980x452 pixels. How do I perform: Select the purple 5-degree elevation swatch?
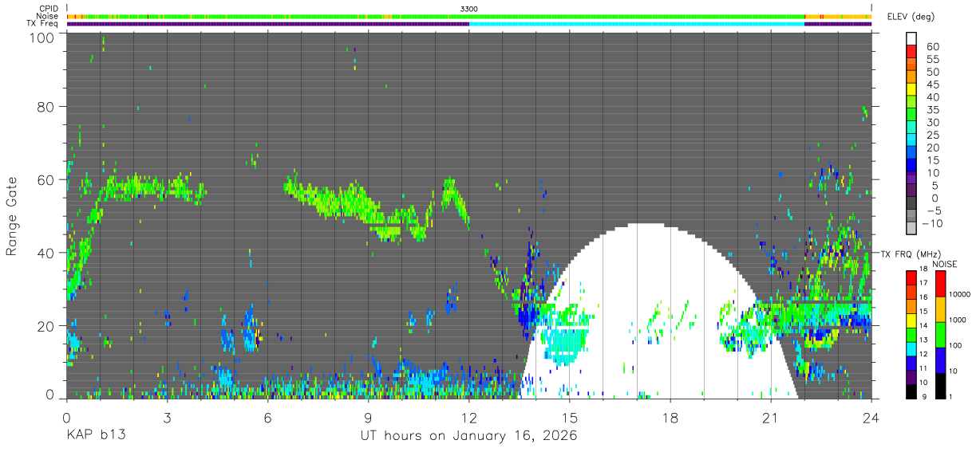pyautogui.click(x=911, y=191)
